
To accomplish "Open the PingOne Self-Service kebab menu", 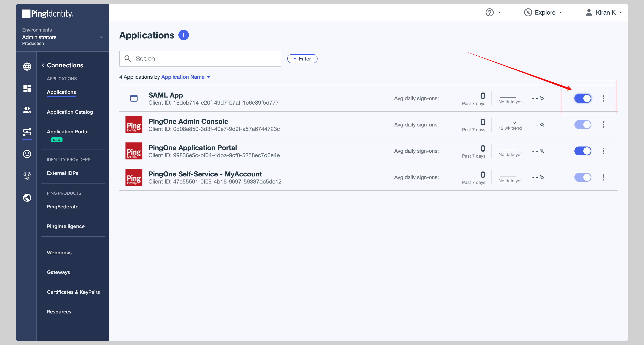I will click(x=604, y=177).
